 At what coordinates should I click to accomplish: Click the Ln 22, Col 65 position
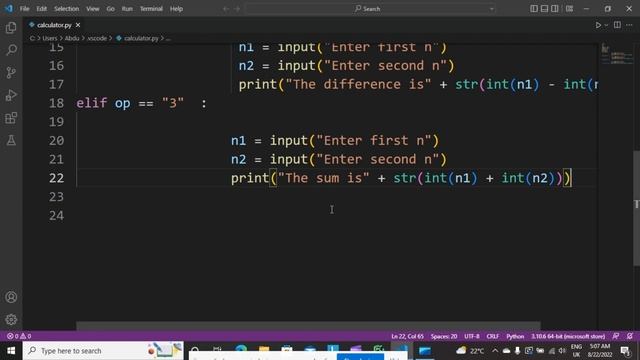(407, 336)
